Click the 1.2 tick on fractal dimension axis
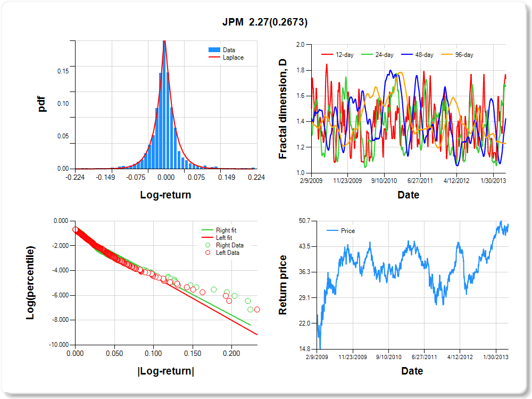This screenshot has width=532, height=399. [x=300, y=147]
